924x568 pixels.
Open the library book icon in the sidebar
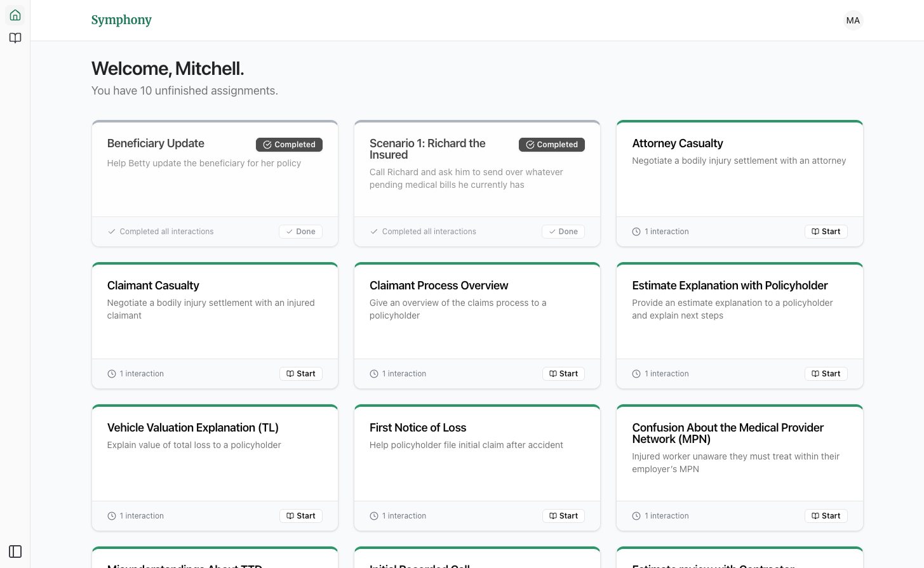point(15,37)
